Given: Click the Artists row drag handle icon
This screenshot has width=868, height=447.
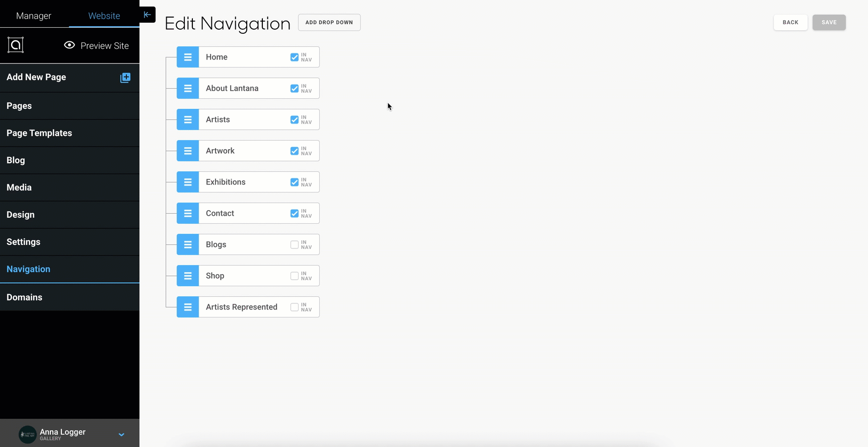Looking at the screenshot, I should coord(188,119).
